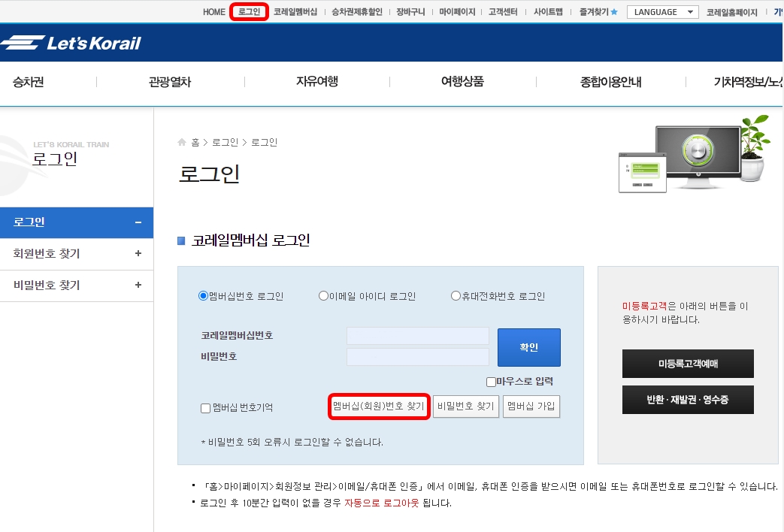Open the LANGUAGE dropdown
The image size is (784, 532).
coord(661,11)
